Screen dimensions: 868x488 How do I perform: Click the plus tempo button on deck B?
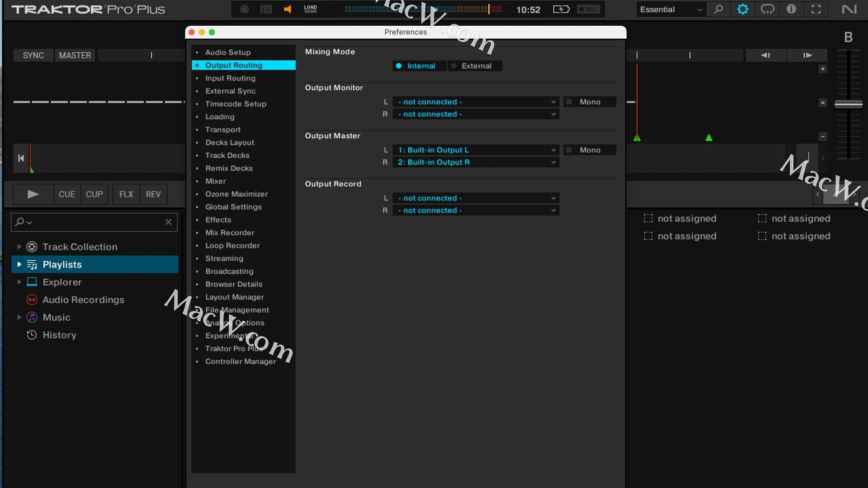823,69
